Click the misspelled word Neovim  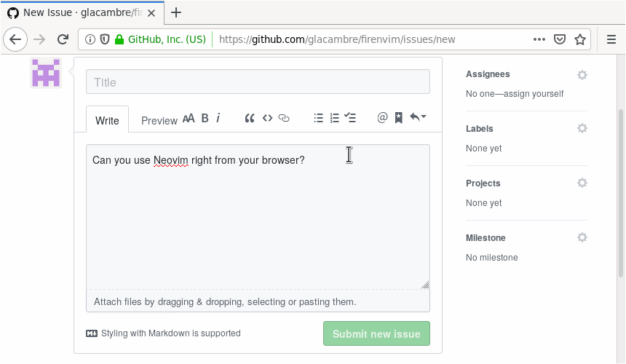[170, 160]
